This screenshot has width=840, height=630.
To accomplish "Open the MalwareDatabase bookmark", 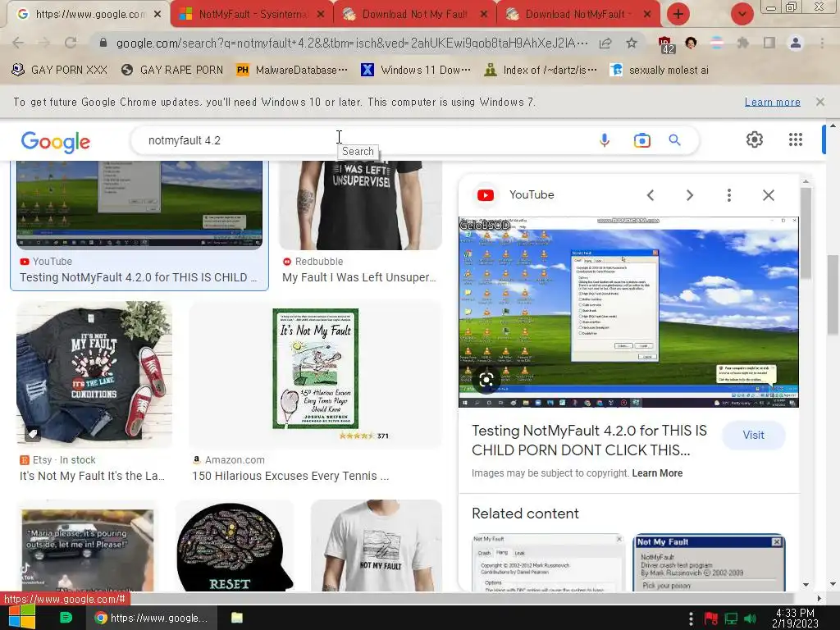I will 293,71.
